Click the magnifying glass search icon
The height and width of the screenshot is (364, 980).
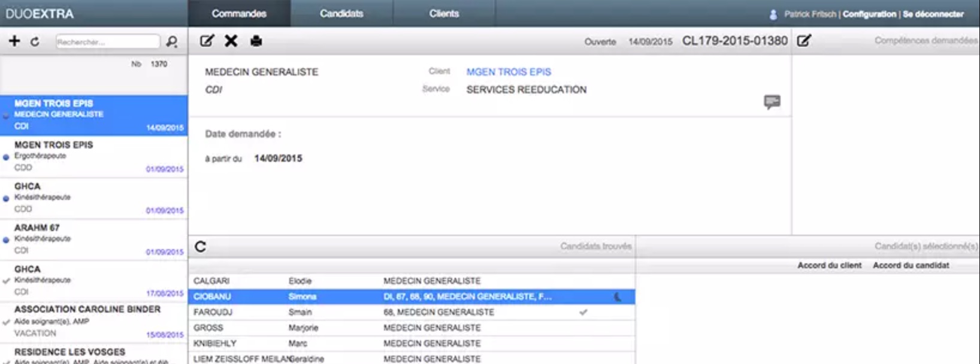click(x=172, y=41)
